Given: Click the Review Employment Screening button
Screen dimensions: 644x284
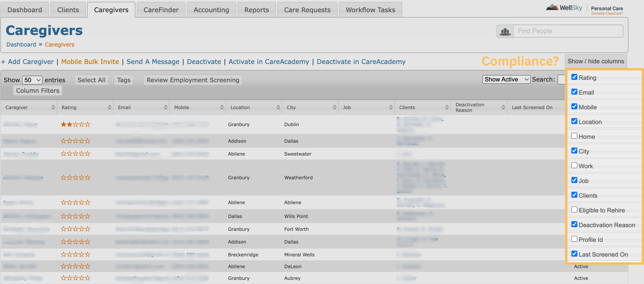Looking at the screenshot, I should (x=193, y=80).
